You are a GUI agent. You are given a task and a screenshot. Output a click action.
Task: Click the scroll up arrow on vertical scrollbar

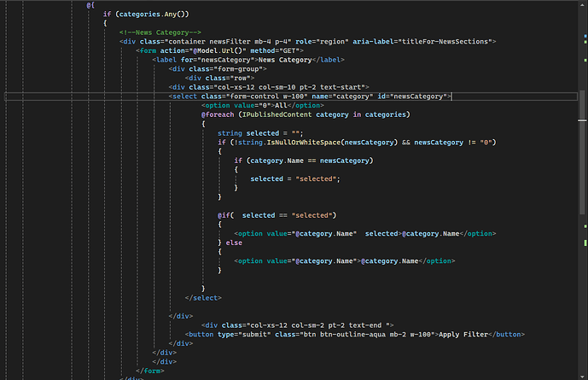(x=582, y=4)
